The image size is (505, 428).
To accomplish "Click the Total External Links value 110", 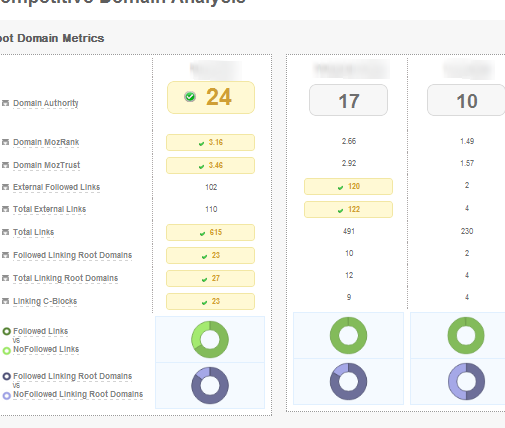I will pos(211,209).
